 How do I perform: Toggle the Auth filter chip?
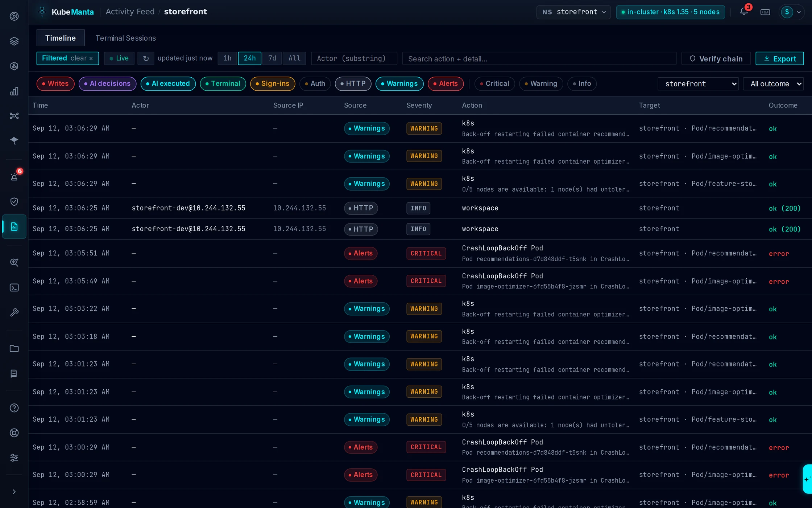pyautogui.click(x=315, y=84)
